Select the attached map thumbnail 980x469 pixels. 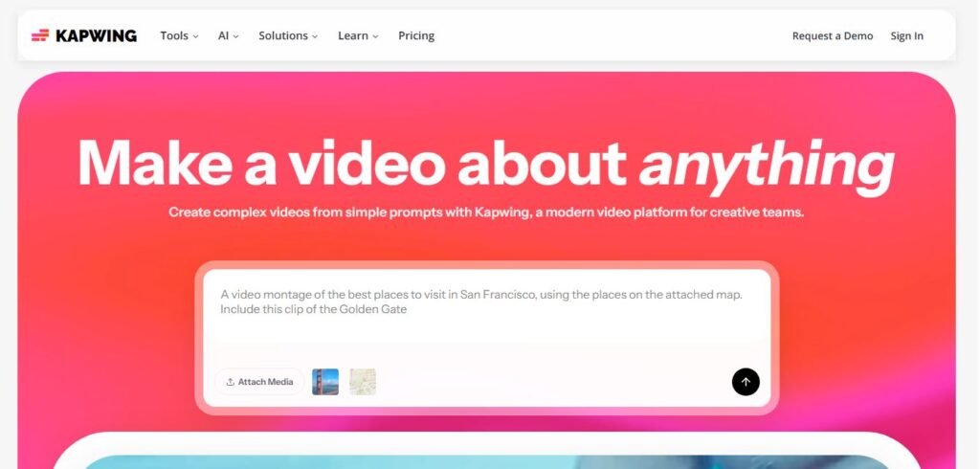(363, 382)
